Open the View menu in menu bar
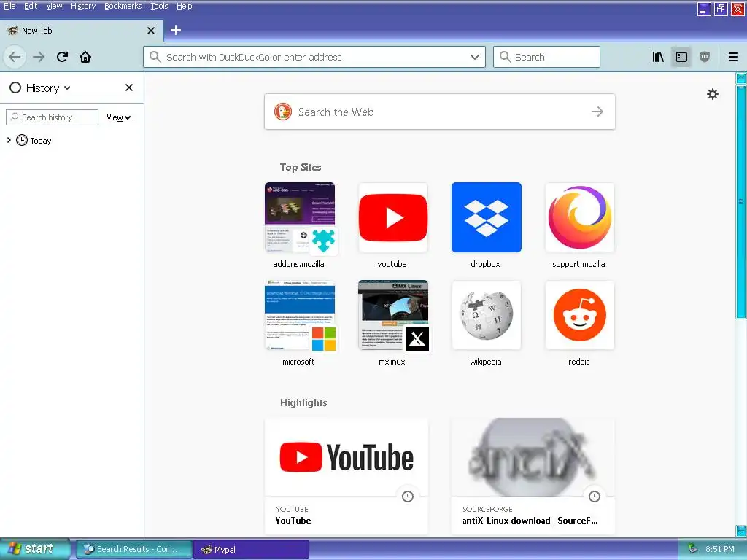 [x=54, y=6]
